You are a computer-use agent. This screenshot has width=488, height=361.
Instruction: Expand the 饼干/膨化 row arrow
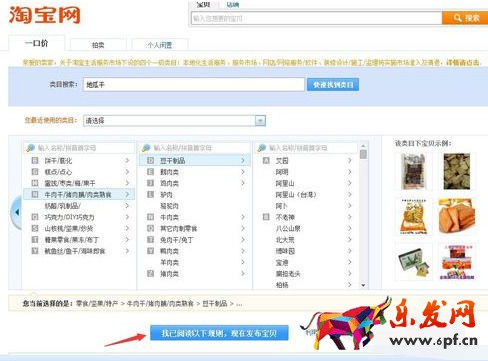127,161
